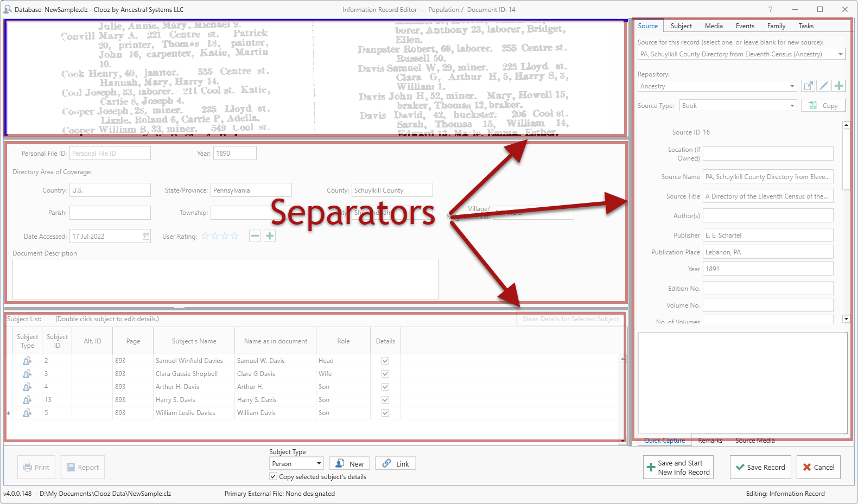Click Quick Capture text area

point(742,383)
